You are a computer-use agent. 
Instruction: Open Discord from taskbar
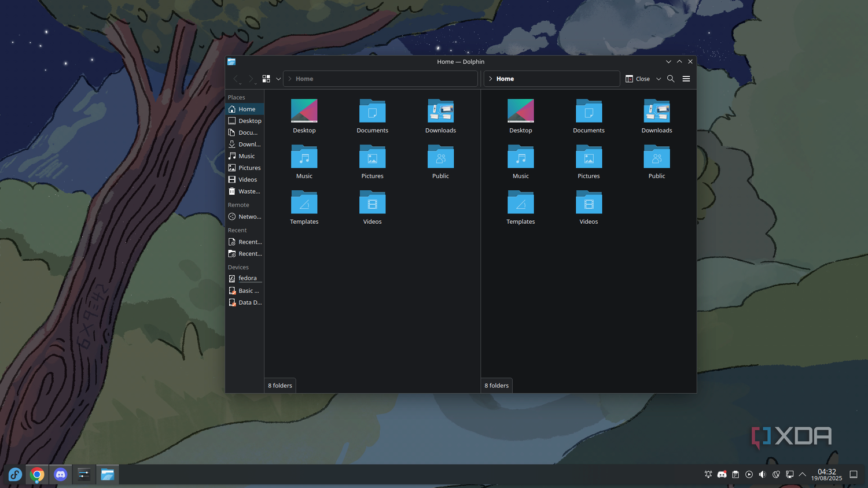60,475
